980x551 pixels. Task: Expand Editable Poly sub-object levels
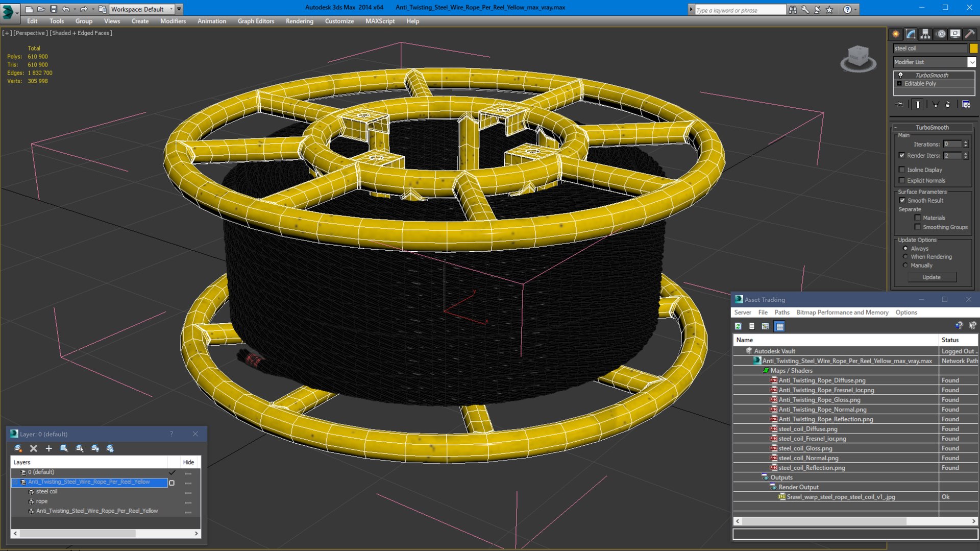899,83
